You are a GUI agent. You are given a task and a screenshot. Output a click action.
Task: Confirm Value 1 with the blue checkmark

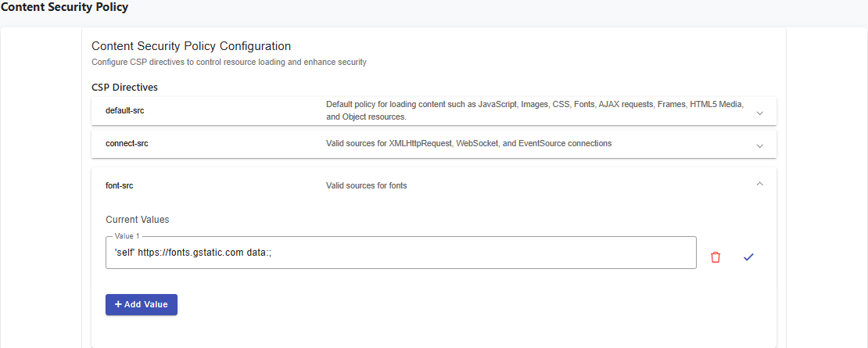[x=748, y=257]
